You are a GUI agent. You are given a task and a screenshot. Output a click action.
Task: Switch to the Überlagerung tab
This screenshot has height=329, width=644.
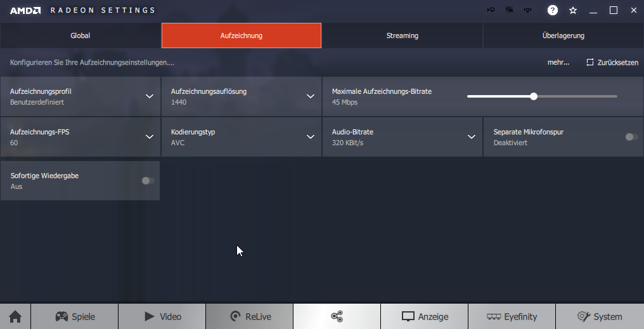pos(563,35)
